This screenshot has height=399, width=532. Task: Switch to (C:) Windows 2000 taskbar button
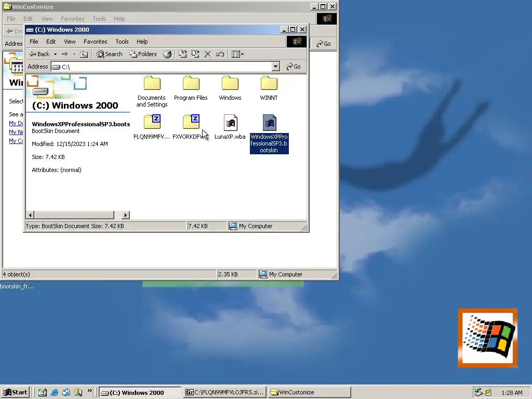click(140, 393)
